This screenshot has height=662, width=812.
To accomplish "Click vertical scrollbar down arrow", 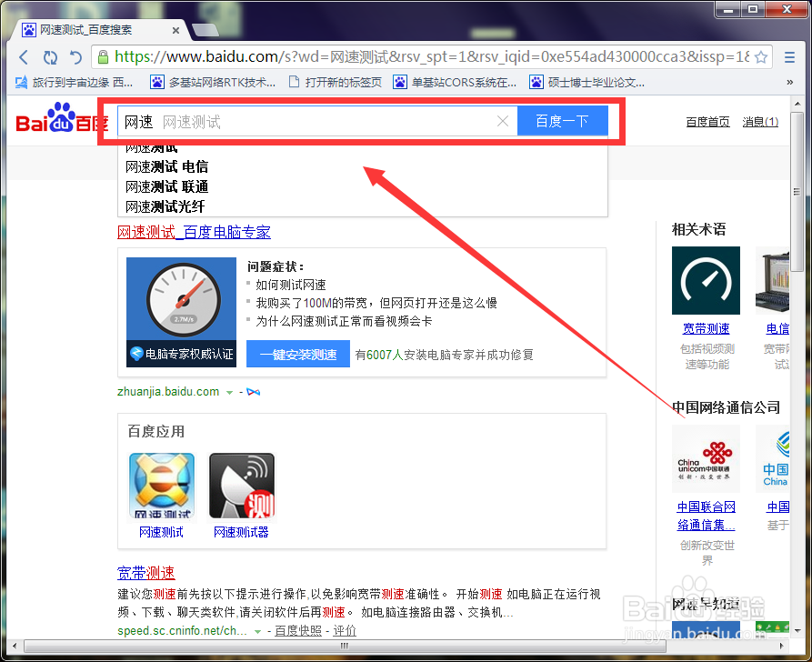I will pyautogui.click(x=797, y=631).
